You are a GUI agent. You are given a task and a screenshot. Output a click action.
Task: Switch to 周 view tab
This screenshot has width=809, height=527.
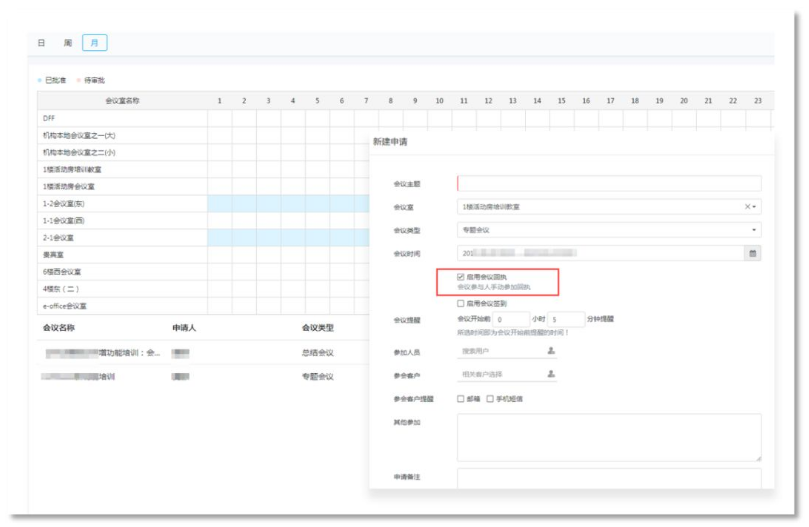click(x=68, y=43)
